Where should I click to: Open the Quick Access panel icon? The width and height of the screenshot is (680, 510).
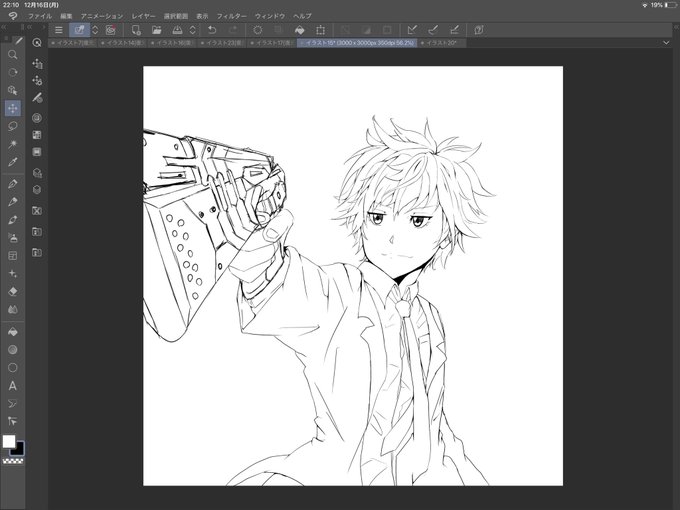coord(37,42)
